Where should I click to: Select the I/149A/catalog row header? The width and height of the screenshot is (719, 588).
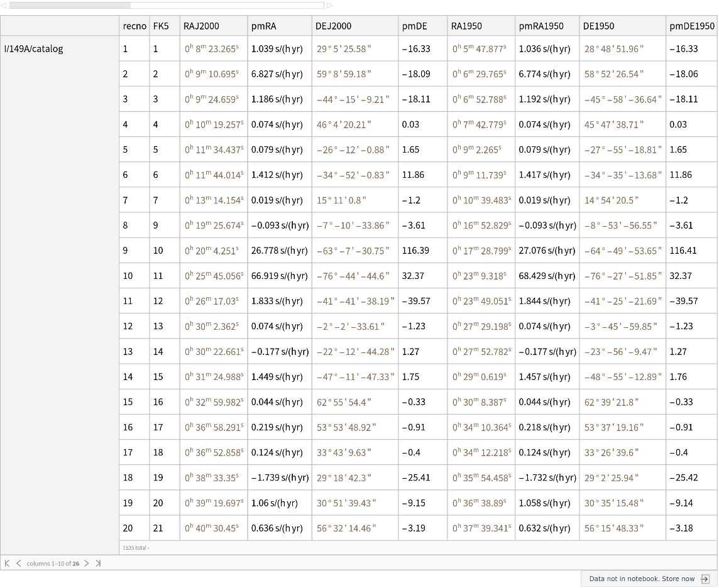click(x=34, y=48)
